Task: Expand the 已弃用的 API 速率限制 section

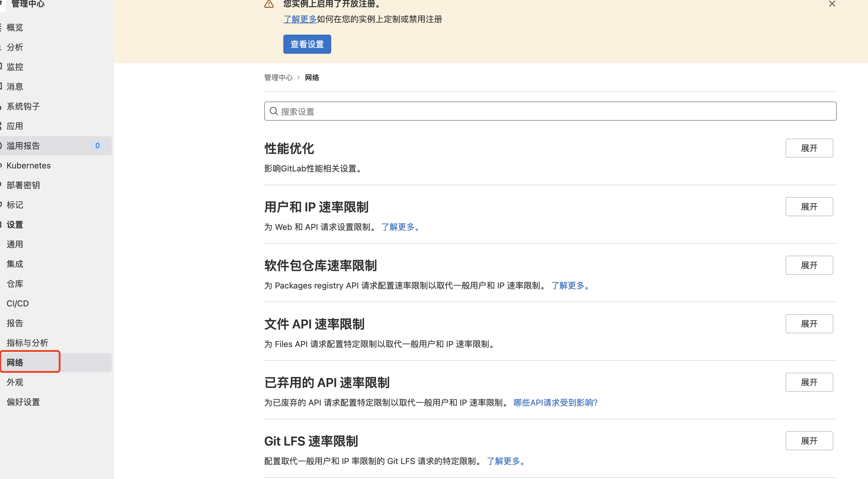Action: click(809, 382)
